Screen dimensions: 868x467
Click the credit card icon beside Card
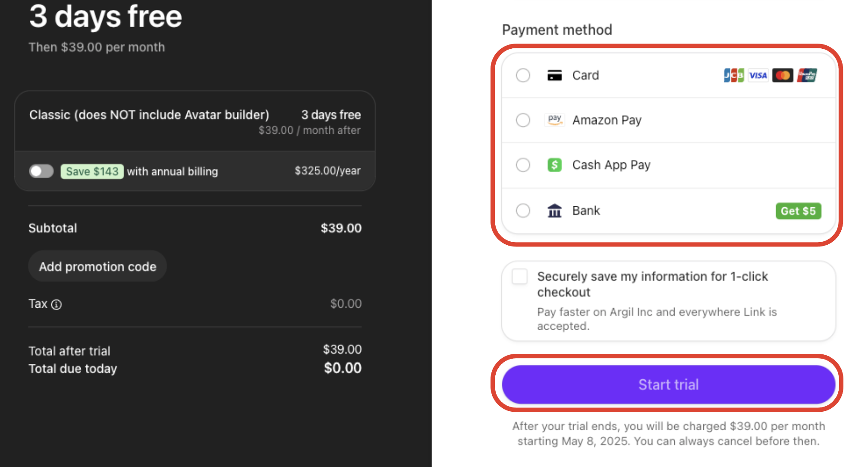point(554,76)
